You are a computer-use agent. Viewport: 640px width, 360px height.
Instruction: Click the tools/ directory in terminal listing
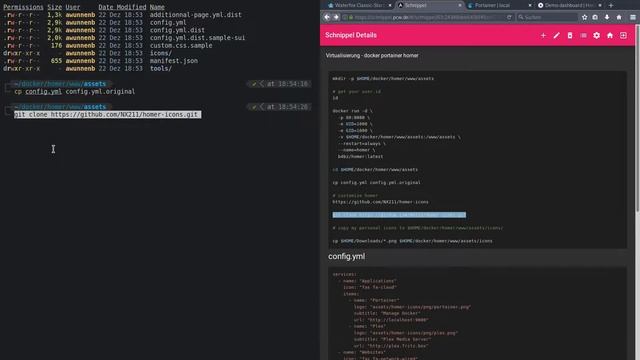tap(161, 69)
